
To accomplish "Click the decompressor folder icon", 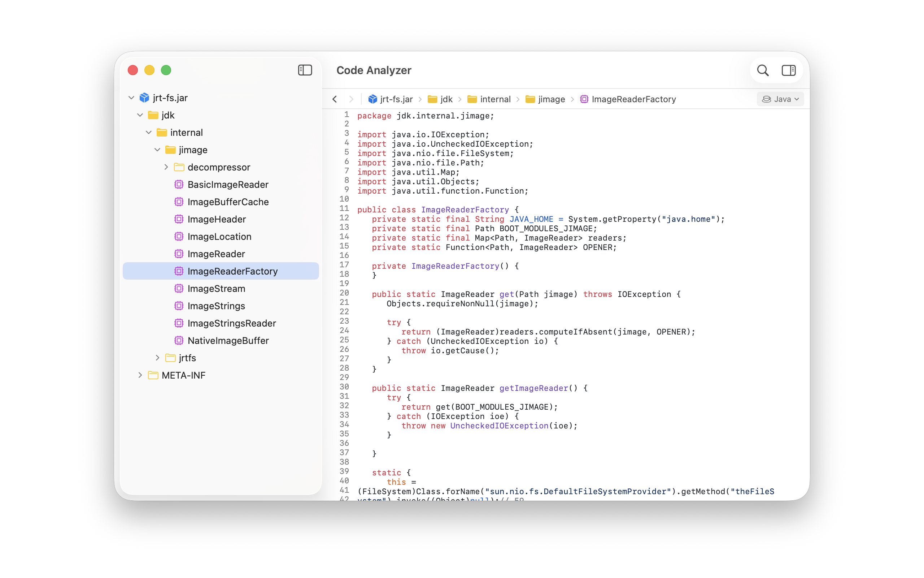I will tap(179, 167).
